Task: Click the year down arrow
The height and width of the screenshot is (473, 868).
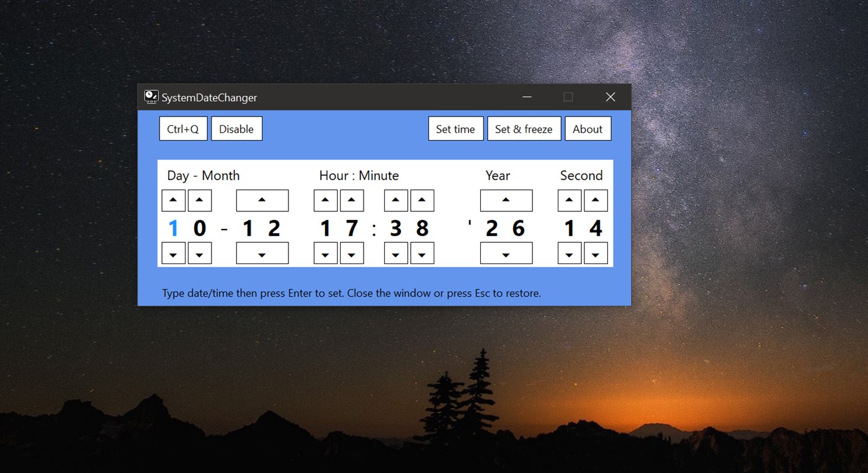Action: tap(506, 253)
